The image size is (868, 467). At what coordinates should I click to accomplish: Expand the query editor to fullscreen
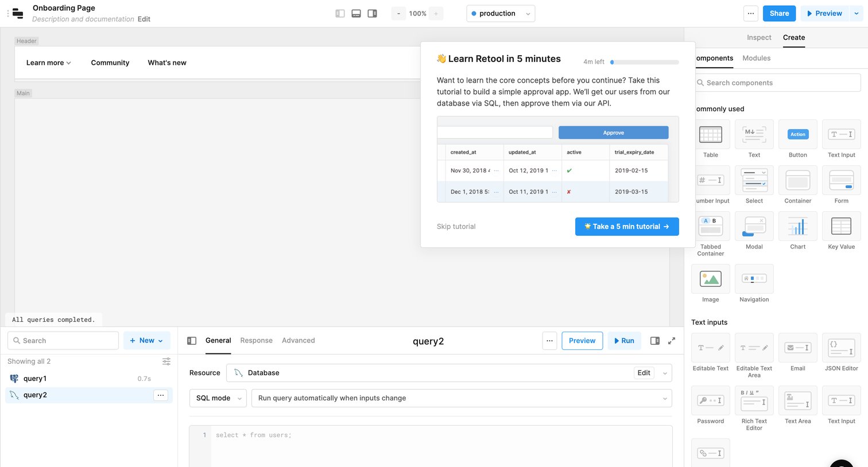672,341
